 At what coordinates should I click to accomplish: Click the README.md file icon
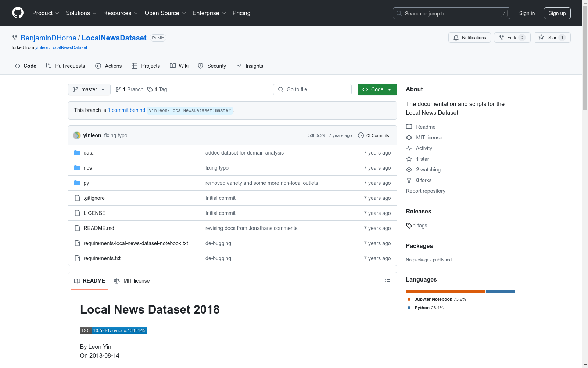(x=77, y=228)
